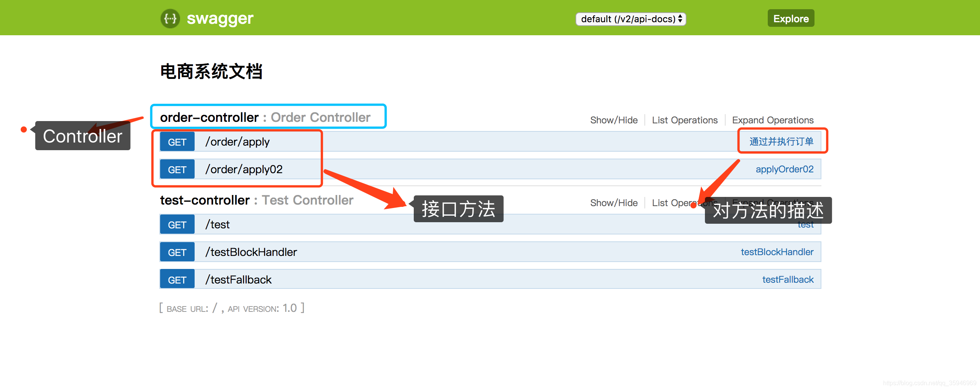Viewport: 980px width, 390px height.
Task: Open the default (/v2/api-docs) dropdown
Action: coord(631,19)
